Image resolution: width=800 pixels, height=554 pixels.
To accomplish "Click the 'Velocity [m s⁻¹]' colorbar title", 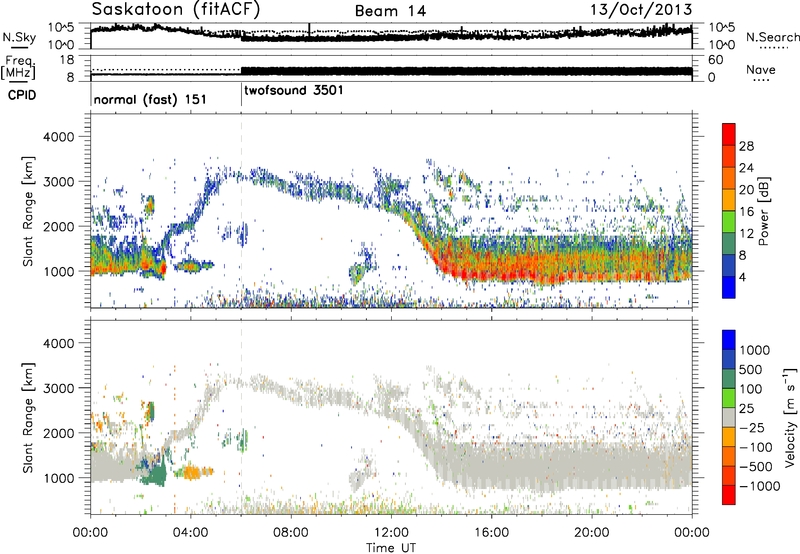I will (x=790, y=417).
